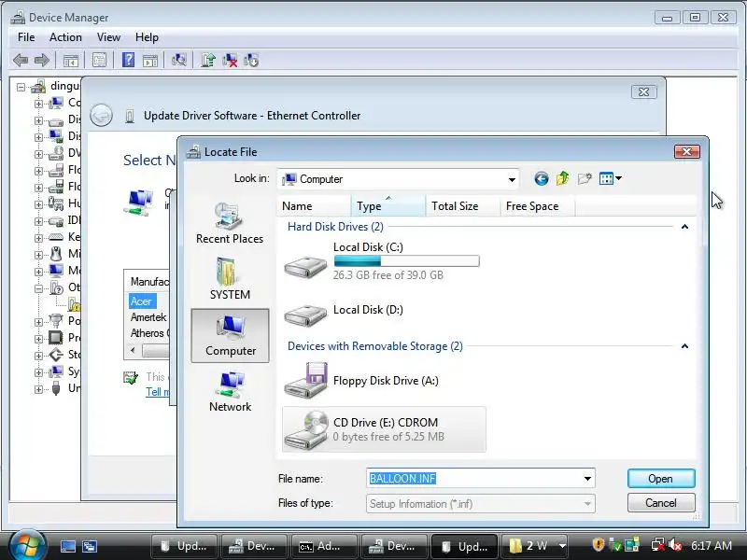747x560 pixels.
Task: Click Switch between windows quick launch icon
Action: (90, 546)
